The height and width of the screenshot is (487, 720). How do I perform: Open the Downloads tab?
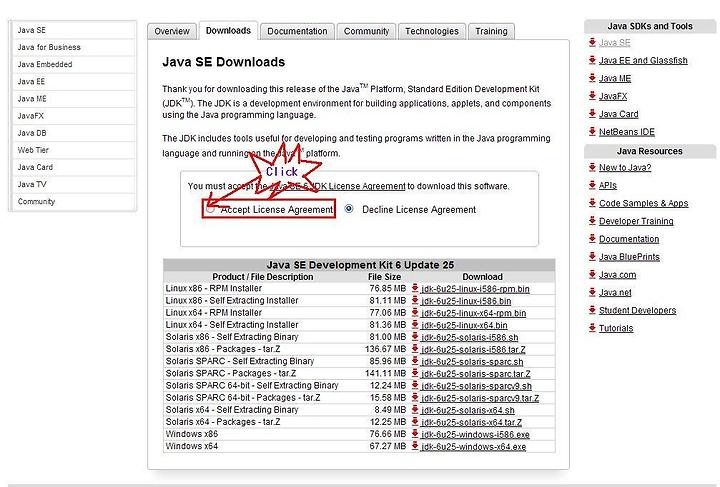coord(228,30)
